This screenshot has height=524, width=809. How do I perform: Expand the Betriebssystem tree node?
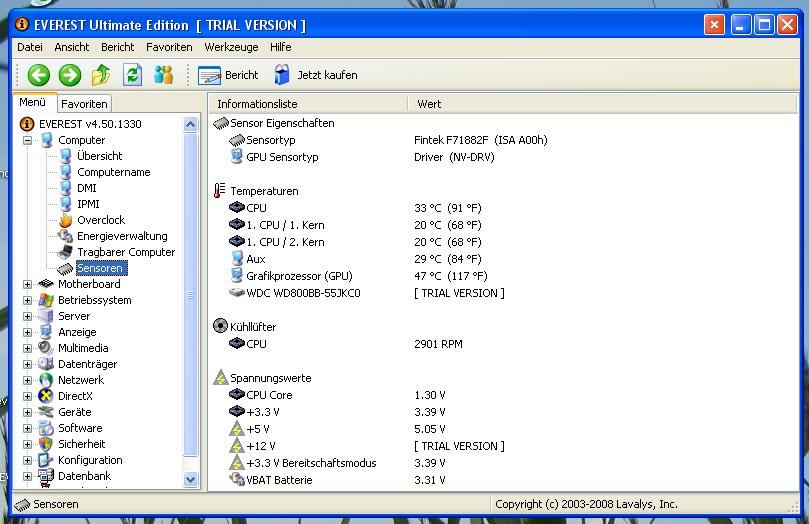(27, 300)
